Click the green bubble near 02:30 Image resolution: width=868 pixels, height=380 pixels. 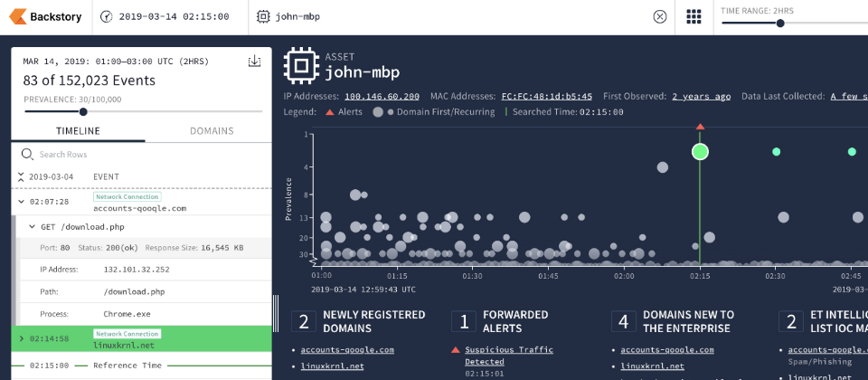point(776,151)
